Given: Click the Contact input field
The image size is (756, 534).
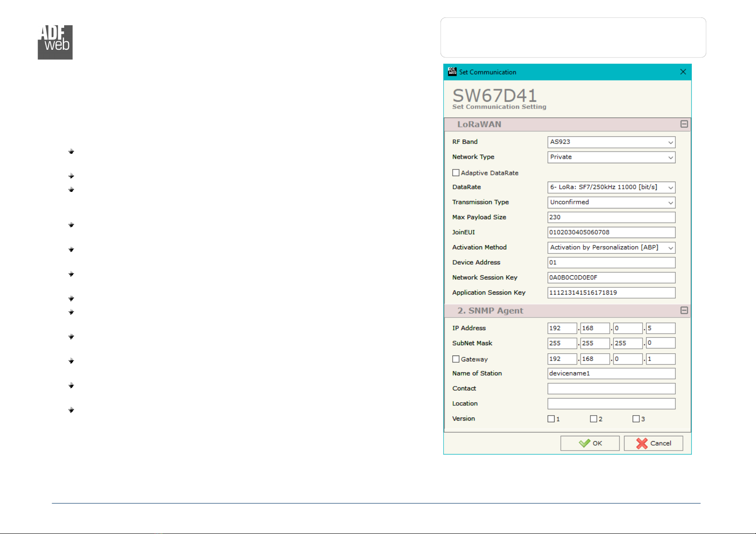Looking at the screenshot, I should coord(612,389).
